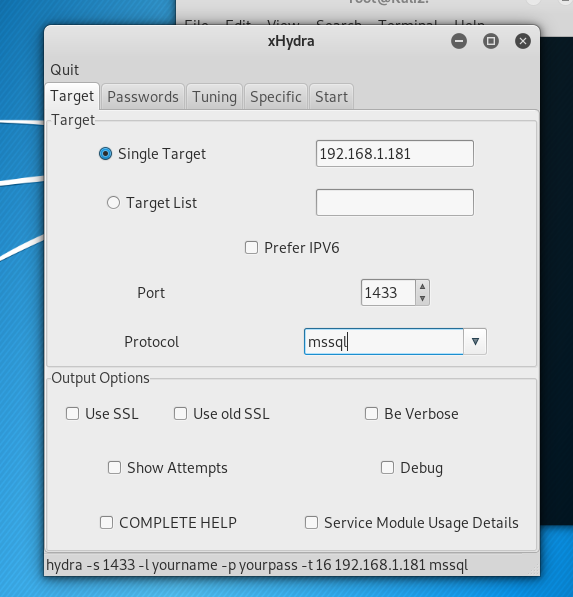Viewport: 573px width, 597px height.
Task: Click the Protocol text entry showing mssql
Action: coord(383,342)
